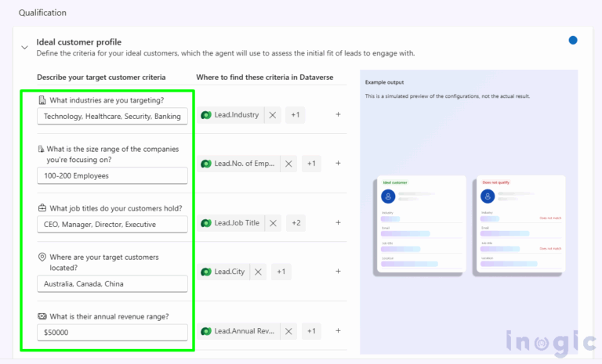Remove the Lead.Industry field mapping
602x364 pixels.
coord(273,115)
